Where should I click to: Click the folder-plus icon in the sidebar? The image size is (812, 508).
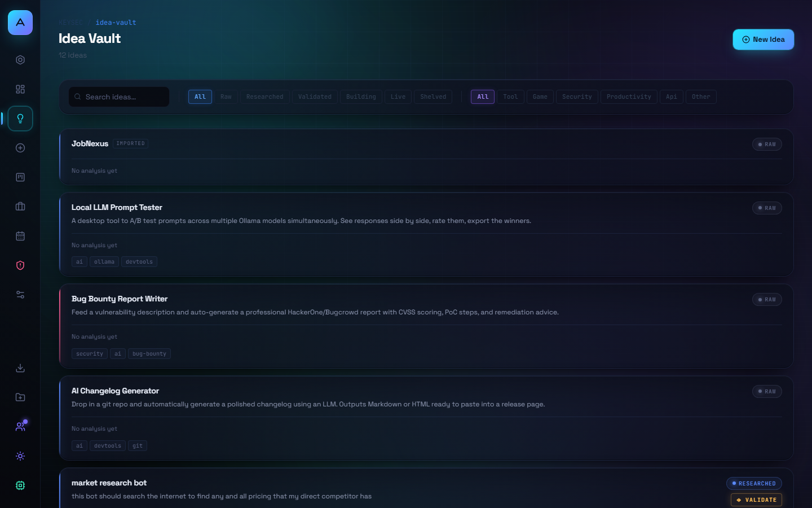(x=20, y=397)
